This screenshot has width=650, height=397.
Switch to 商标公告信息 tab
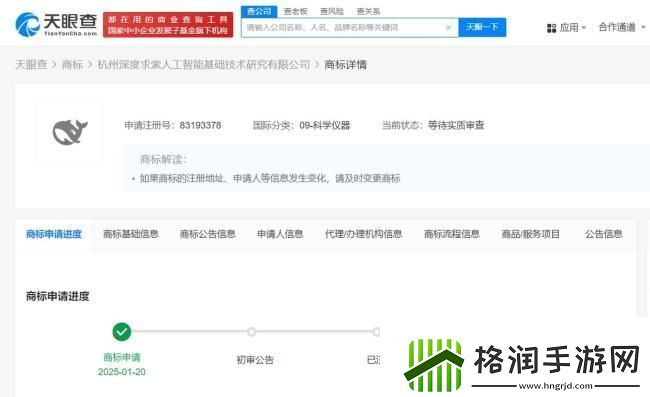208,234
